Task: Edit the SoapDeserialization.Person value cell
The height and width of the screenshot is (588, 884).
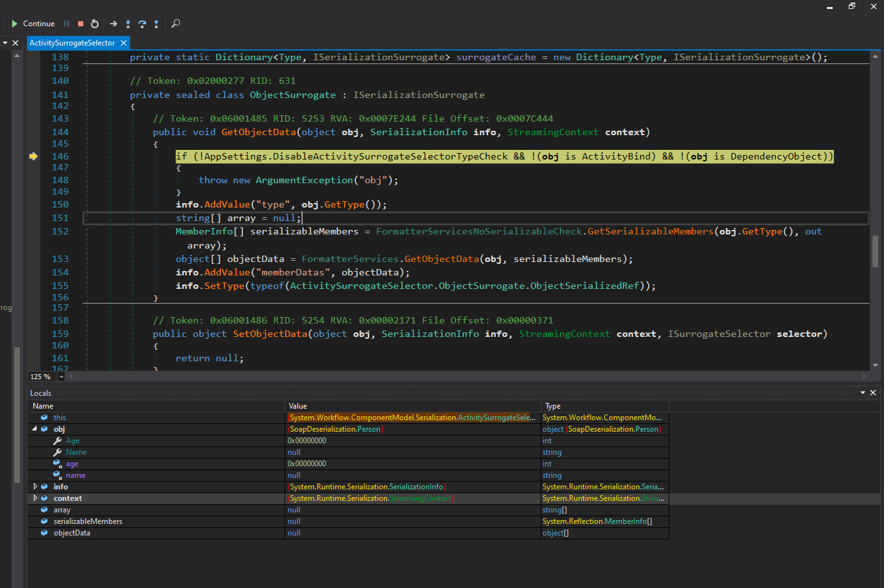Action: pos(413,429)
